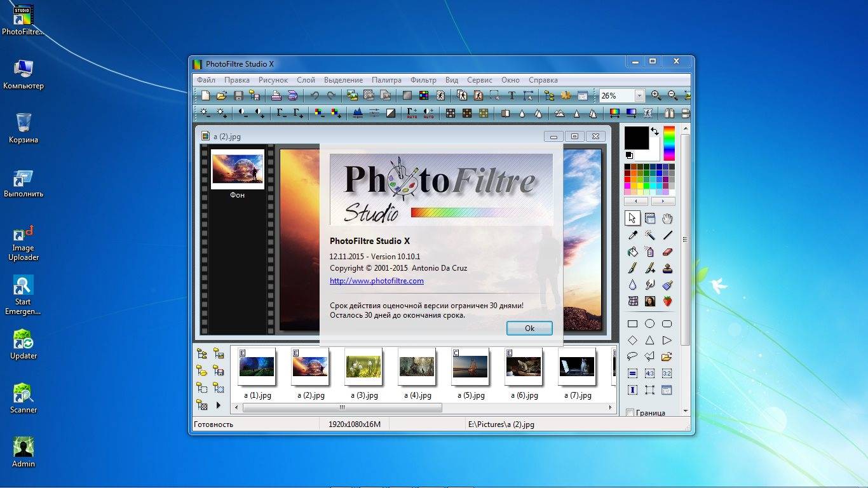Click the Auto levels icon
The height and width of the screenshot is (488, 868).
[x=412, y=113]
